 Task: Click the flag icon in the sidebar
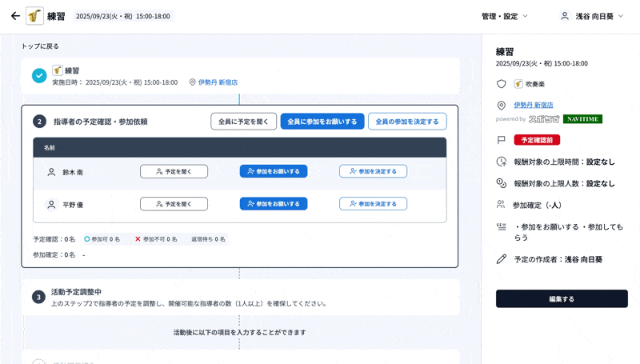502,140
